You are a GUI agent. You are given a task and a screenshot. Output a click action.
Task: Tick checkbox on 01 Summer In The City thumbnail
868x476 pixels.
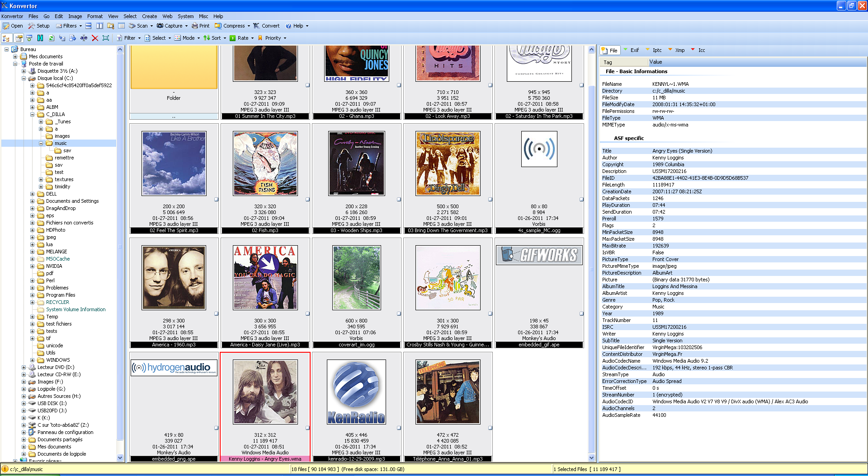pos(308,85)
